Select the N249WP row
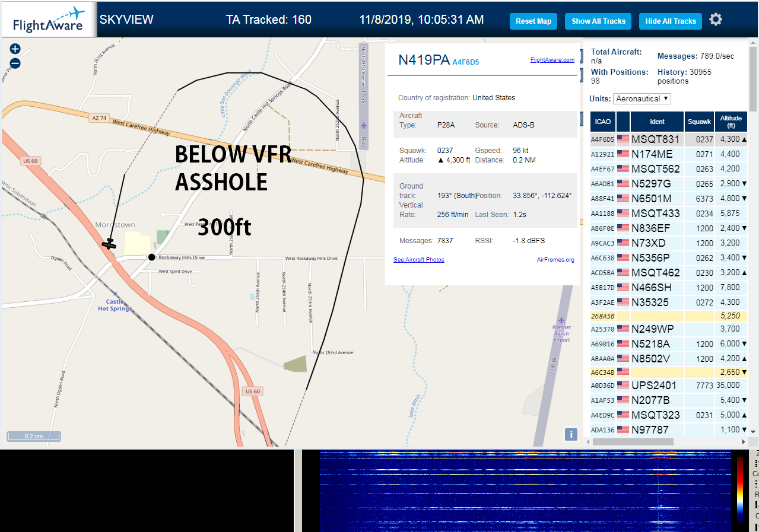This screenshot has height=532, width=759. coord(669,329)
